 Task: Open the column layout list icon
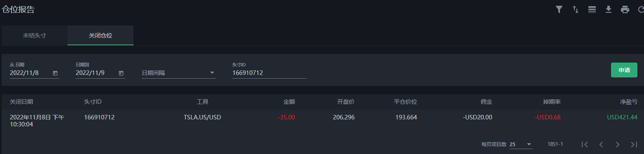592,9
